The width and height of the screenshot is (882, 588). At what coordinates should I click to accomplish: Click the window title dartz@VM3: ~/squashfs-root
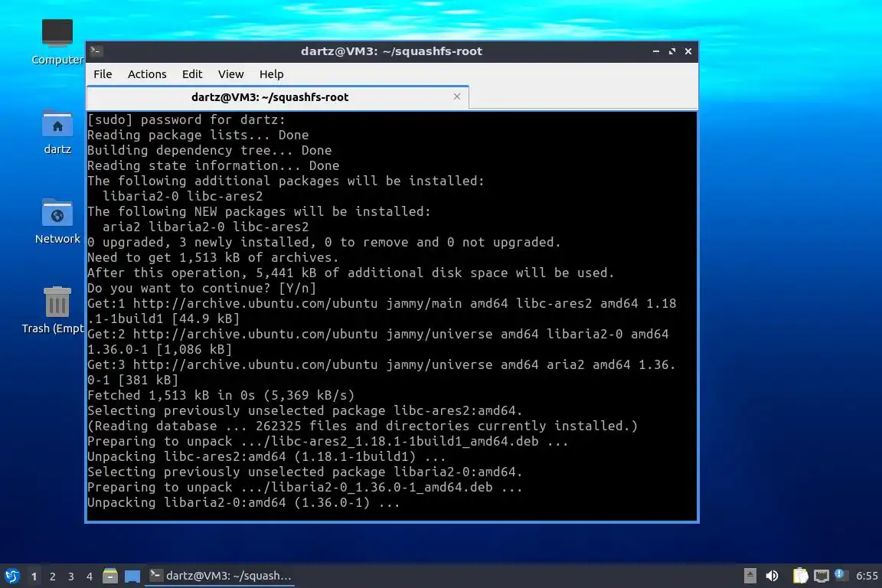click(391, 51)
